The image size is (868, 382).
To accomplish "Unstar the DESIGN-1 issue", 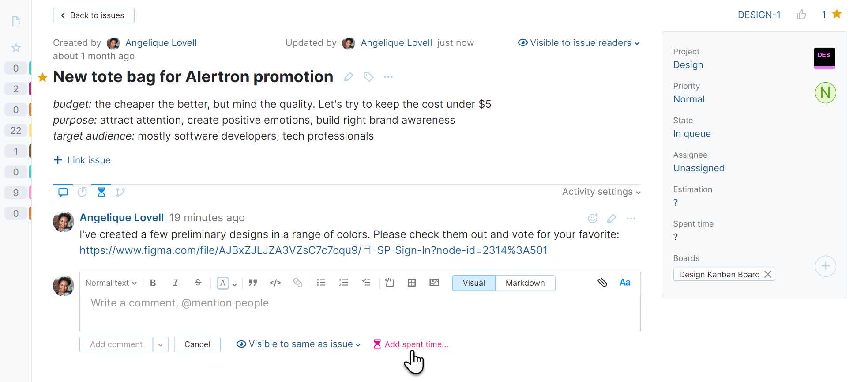I will click(836, 14).
